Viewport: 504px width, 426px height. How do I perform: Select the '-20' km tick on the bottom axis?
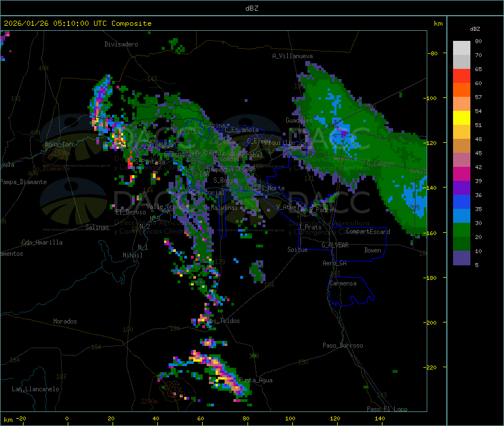21,419
